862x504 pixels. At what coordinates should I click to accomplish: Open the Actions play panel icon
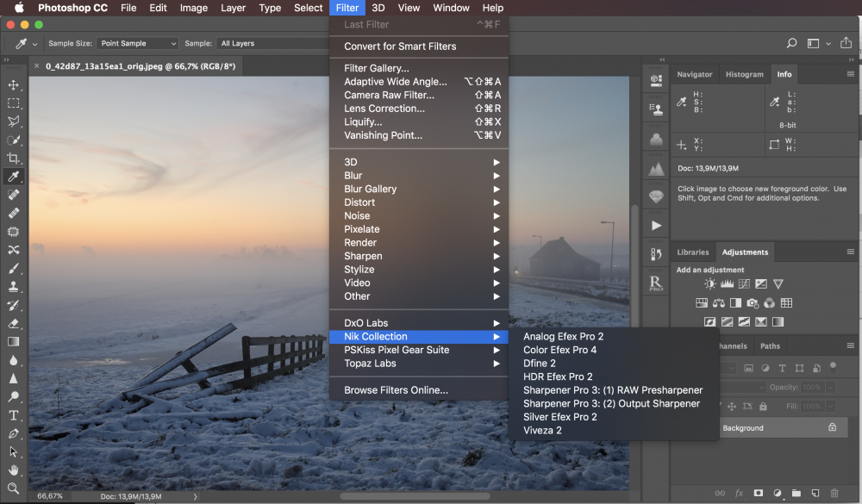tap(656, 226)
